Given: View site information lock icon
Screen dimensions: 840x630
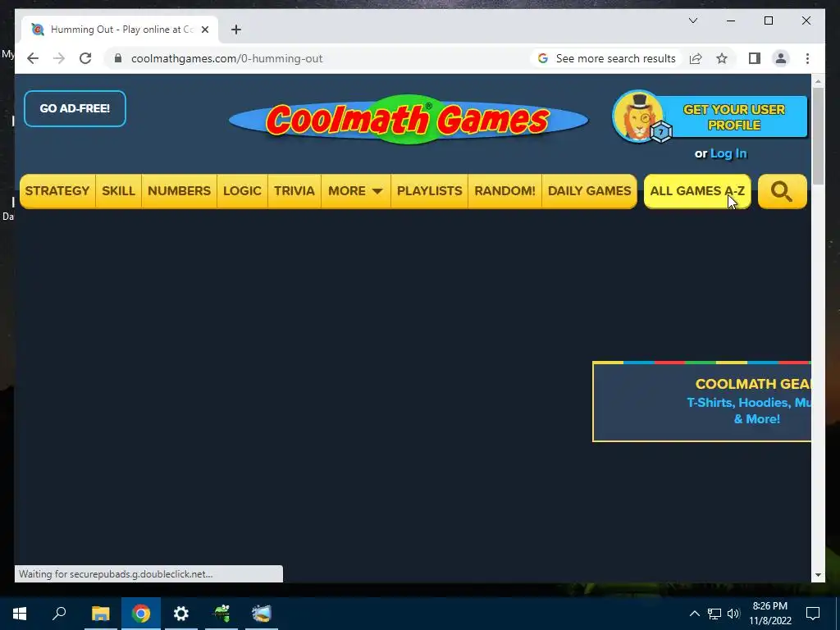Looking at the screenshot, I should tap(118, 58).
